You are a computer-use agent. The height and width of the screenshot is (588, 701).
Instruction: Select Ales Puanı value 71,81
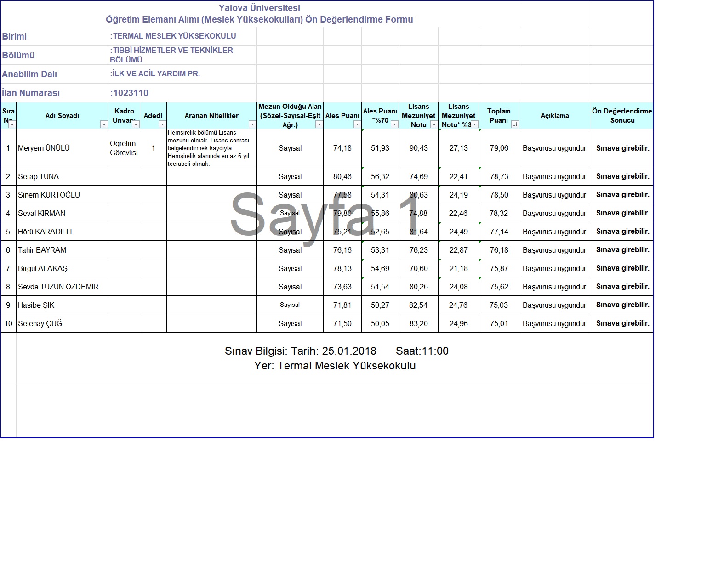click(x=342, y=305)
